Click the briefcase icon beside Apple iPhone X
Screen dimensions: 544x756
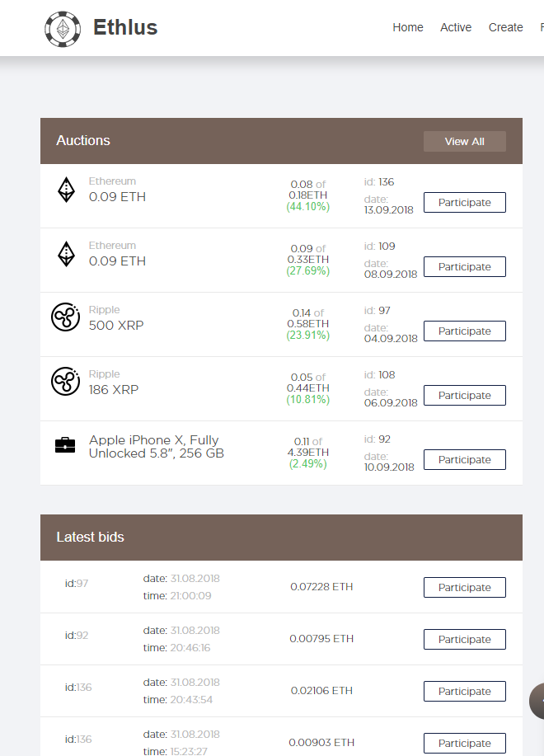point(65,445)
